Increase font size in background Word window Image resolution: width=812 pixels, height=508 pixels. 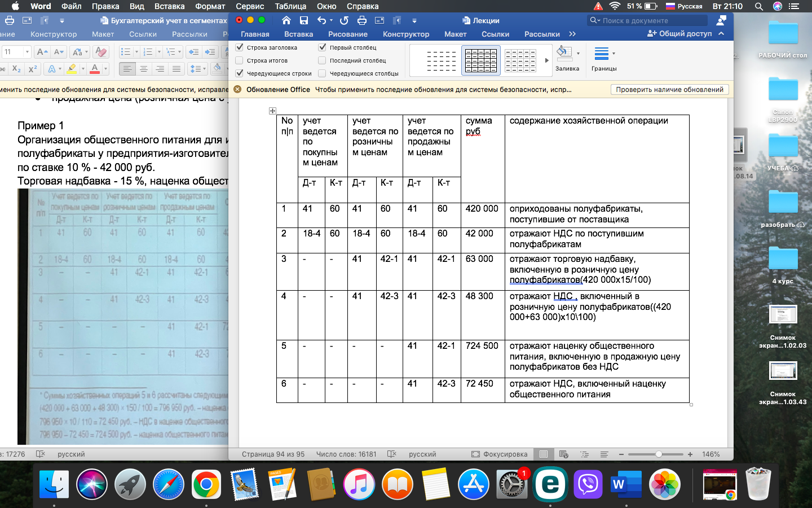[42, 52]
